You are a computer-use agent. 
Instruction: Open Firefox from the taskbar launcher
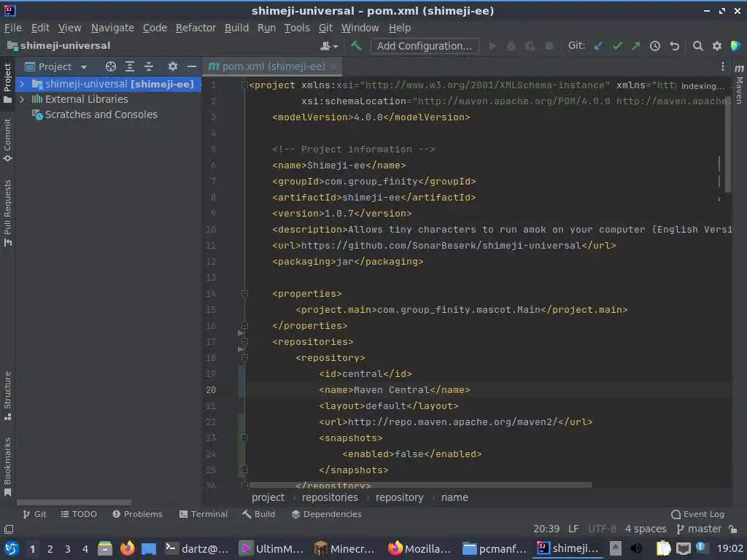pyautogui.click(x=127, y=548)
